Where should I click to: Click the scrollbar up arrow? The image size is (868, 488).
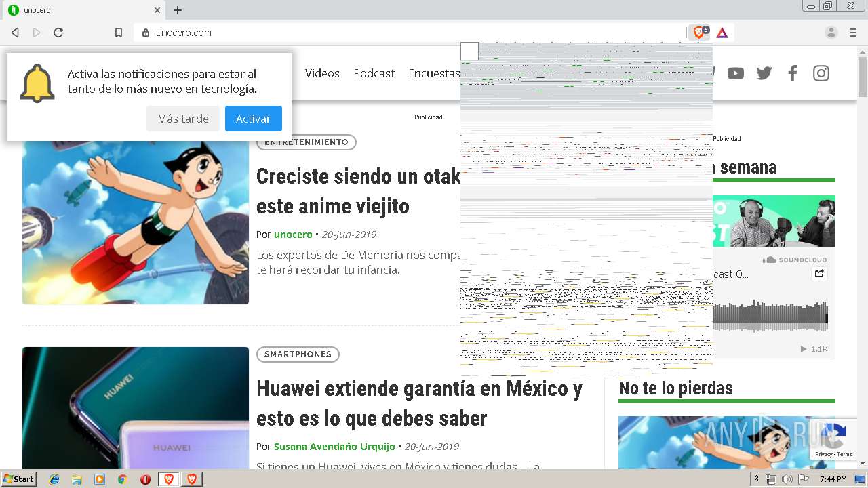[x=863, y=51]
